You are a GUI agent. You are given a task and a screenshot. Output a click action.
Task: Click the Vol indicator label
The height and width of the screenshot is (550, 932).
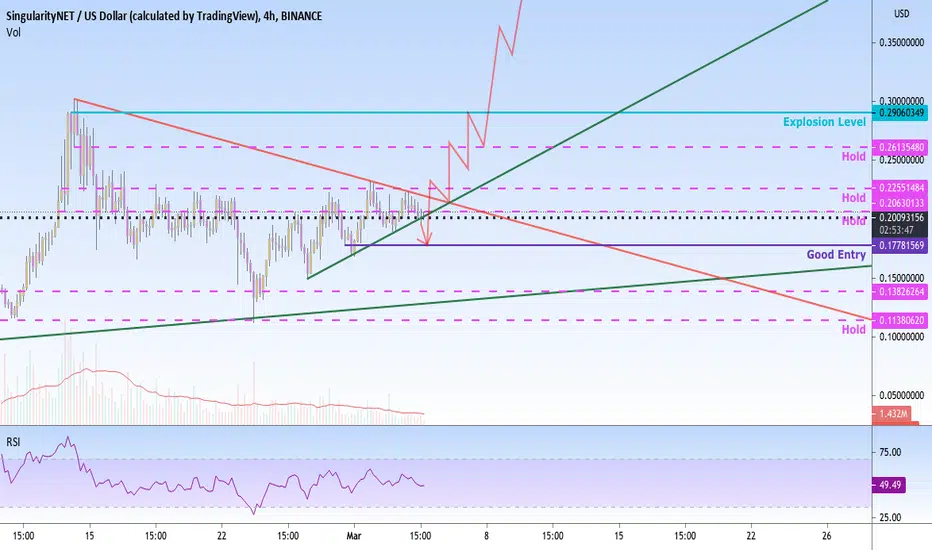tap(13, 33)
